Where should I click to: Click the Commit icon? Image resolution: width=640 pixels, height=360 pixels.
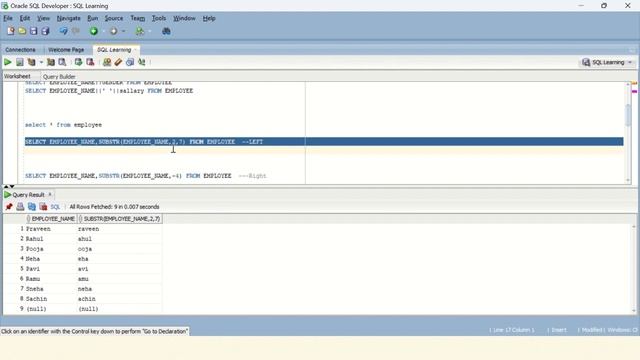pyautogui.click(x=78, y=62)
